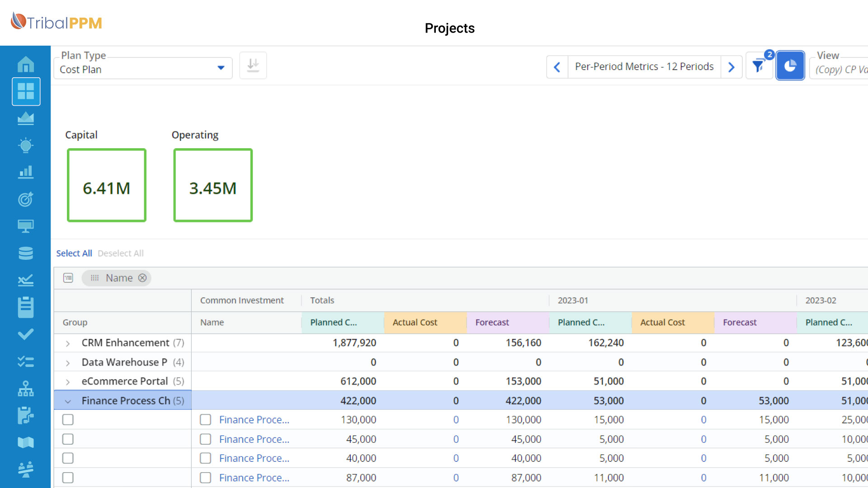868x488 pixels.
Task: Open the checkmark icon in sidebar
Action: pyautogui.click(x=26, y=334)
